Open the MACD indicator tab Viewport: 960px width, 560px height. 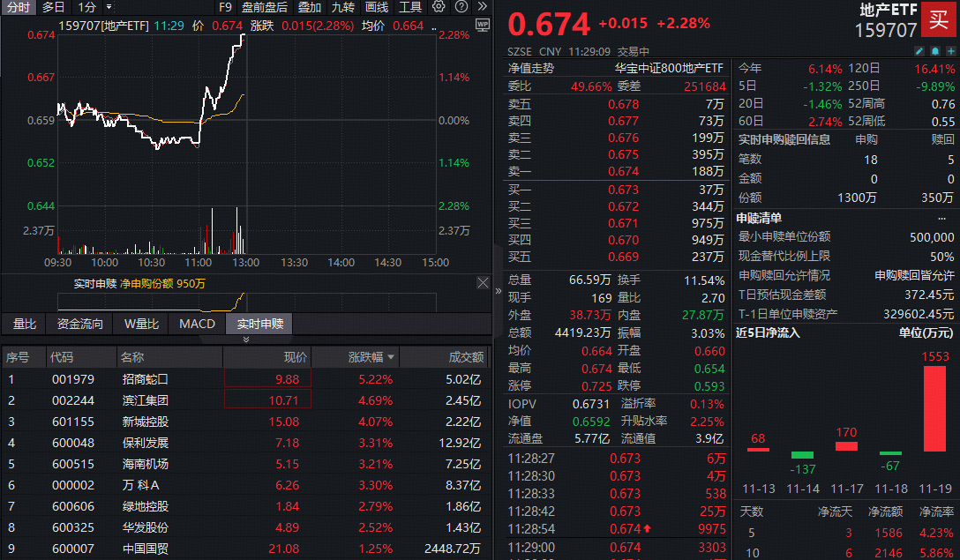(196, 324)
